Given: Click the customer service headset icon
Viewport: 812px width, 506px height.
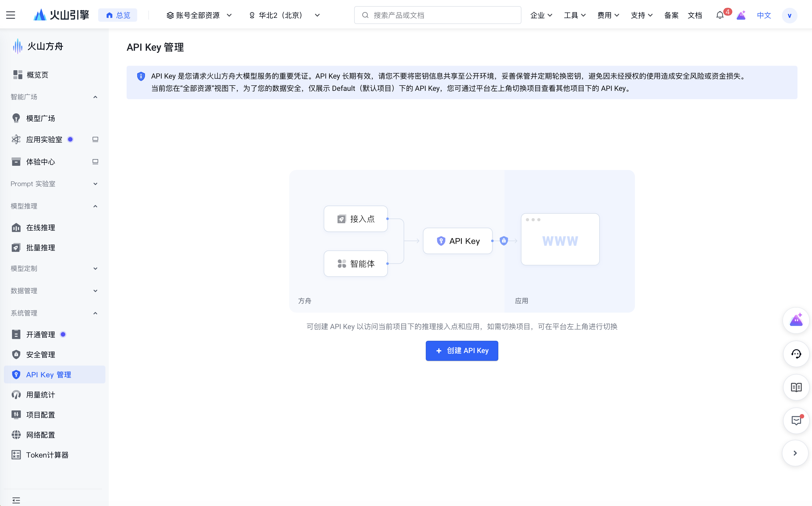Looking at the screenshot, I should (796, 354).
